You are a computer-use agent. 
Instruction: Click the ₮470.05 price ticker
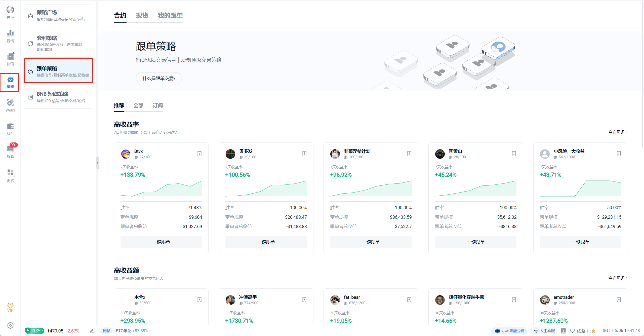click(55, 331)
